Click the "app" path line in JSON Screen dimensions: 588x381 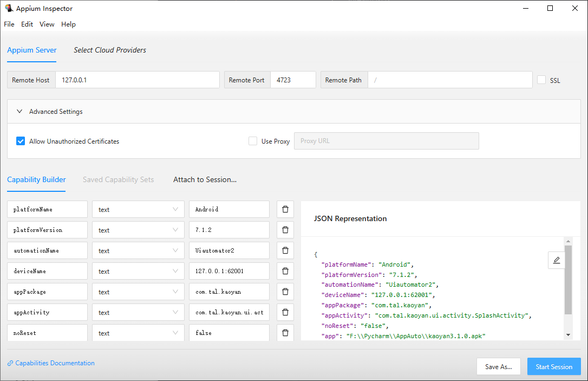pyautogui.click(x=403, y=336)
